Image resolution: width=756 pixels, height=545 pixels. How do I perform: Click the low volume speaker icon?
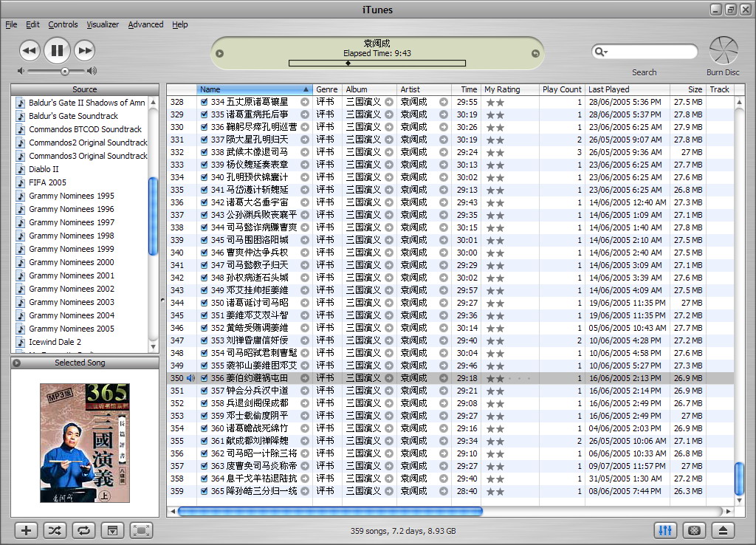click(x=21, y=71)
